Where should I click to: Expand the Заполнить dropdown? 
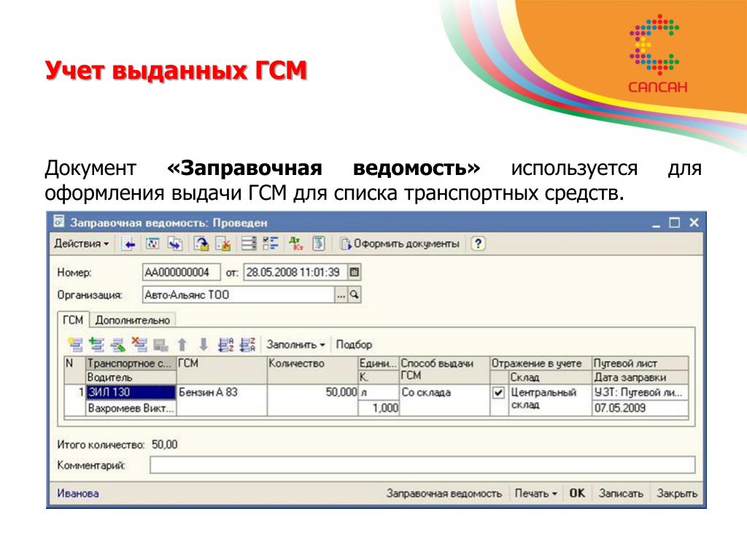[295, 344]
